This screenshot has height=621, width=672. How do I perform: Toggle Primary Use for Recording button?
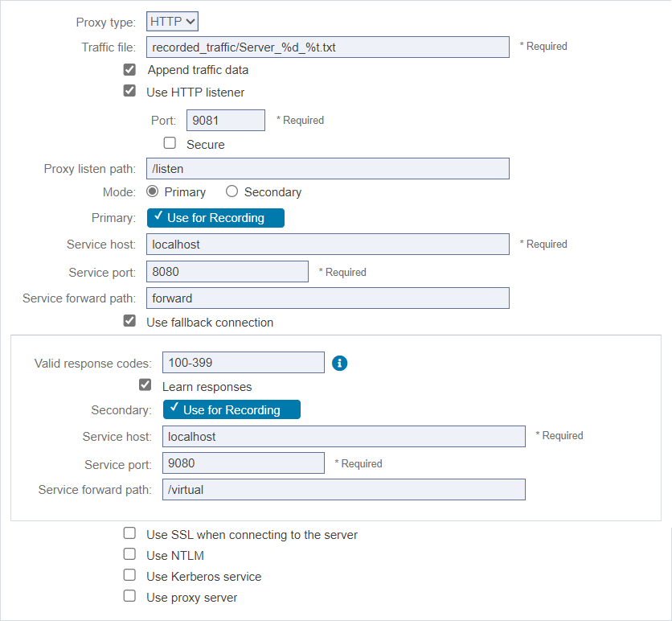click(x=215, y=218)
